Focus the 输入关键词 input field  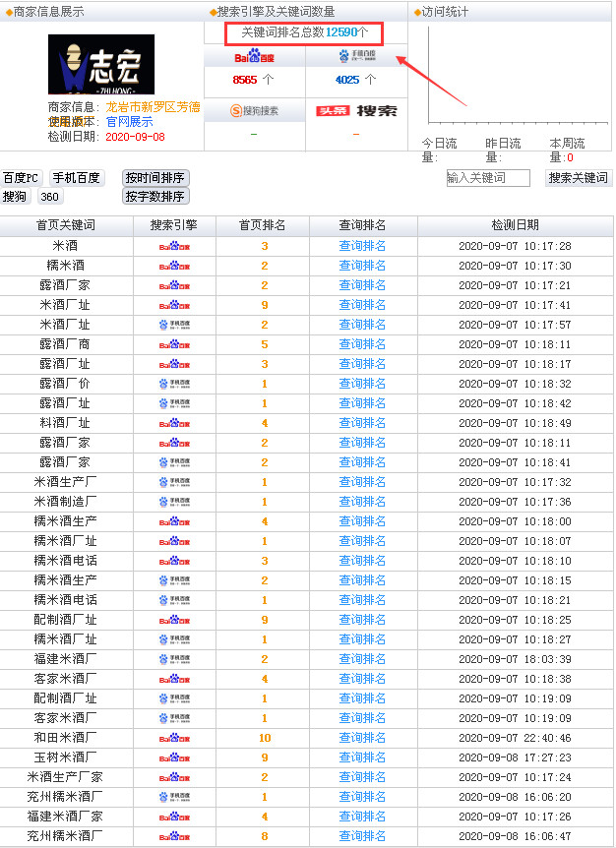coord(487,178)
